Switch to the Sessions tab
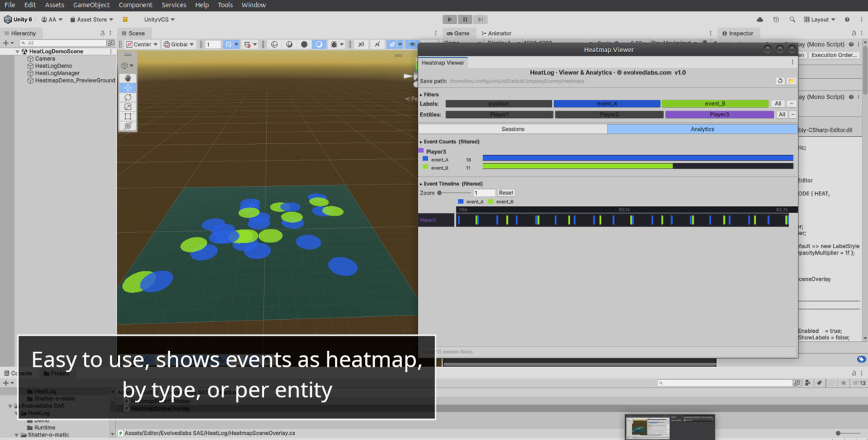This screenshot has height=440, width=868. (x=513, y=129)
